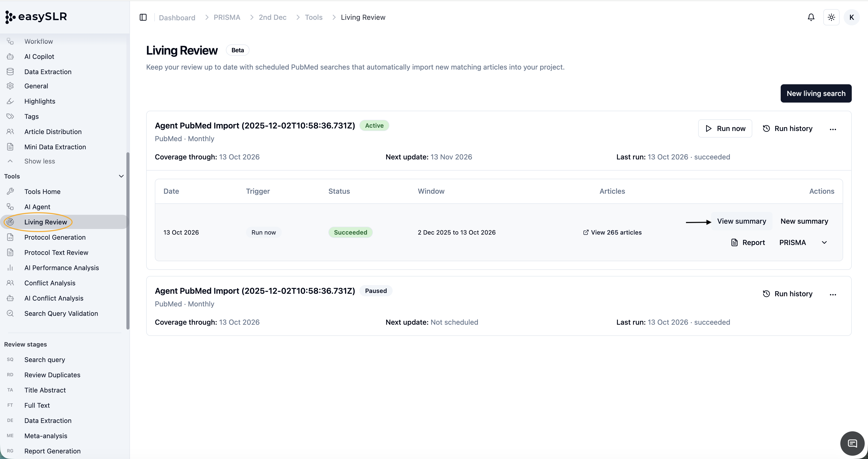Click the sidebar vertical scrollbar
Viewport: 868px width, 459px height.
coord(128,241)
